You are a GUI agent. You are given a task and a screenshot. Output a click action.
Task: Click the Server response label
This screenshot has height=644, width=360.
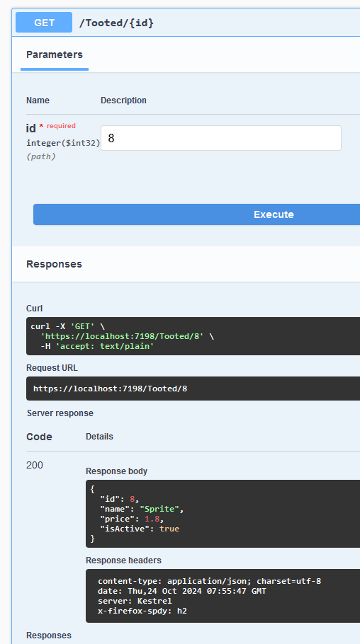coord(60,413)
